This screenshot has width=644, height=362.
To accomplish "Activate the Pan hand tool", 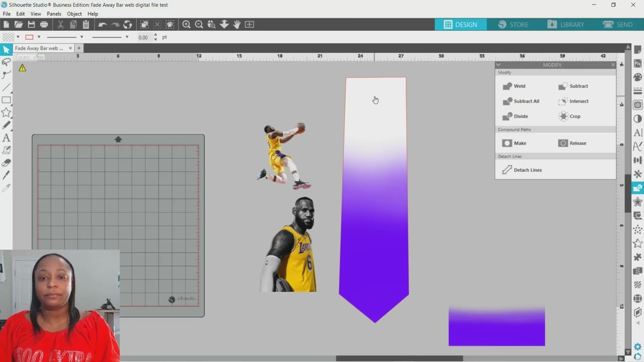I will click(236, 24).
